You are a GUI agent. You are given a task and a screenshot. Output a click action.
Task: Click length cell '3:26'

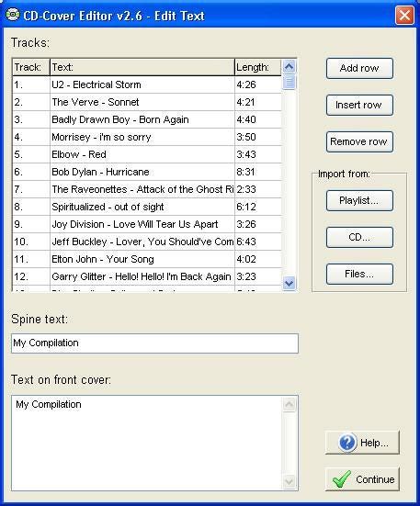[258, 224]
